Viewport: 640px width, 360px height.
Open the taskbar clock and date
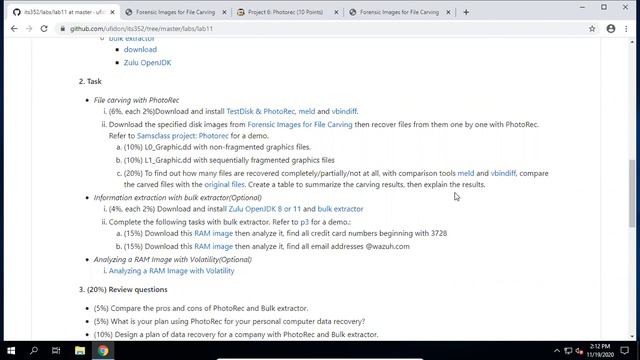(x=600, y=351)
